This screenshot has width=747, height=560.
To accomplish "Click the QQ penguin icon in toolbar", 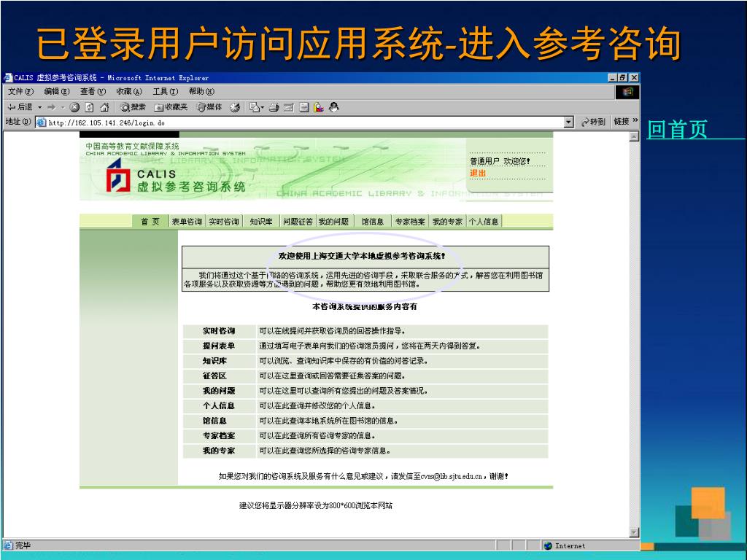I will pos(334,107).
